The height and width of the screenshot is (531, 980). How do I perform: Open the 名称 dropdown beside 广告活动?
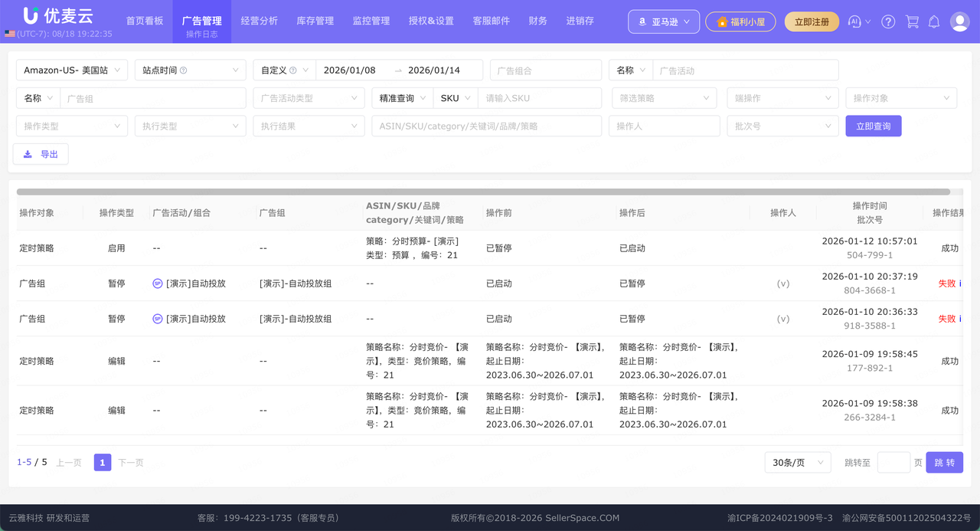(x=631, y=70)
